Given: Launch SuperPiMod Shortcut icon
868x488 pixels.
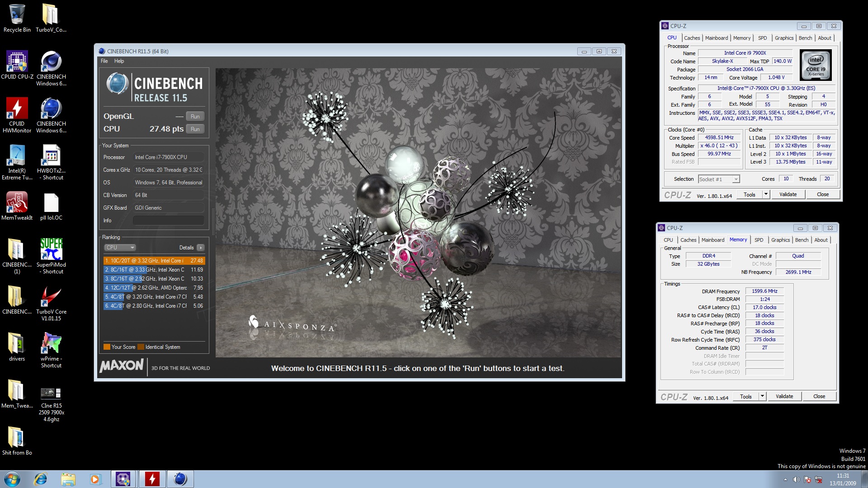Looking at the screenshot, I should (51, 256).
